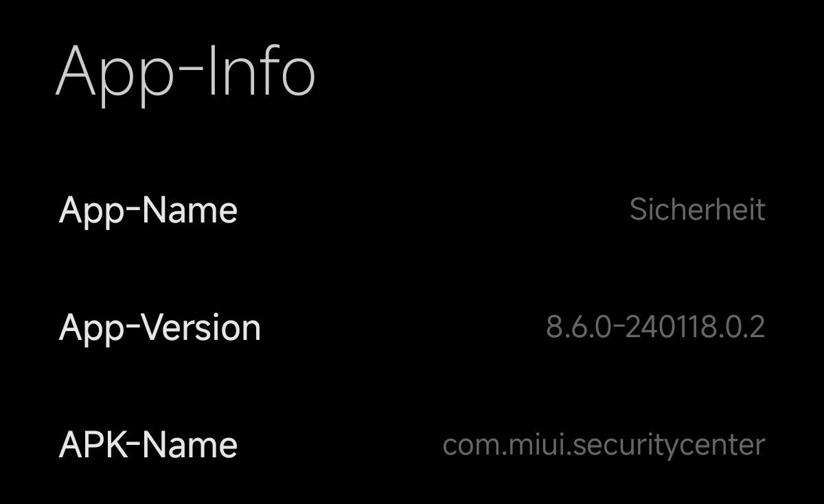Image resolution: width=824 pixels, height=504 pixels.
Task: Click the com.miui.securitycenter package name
Action: (604, 445)
